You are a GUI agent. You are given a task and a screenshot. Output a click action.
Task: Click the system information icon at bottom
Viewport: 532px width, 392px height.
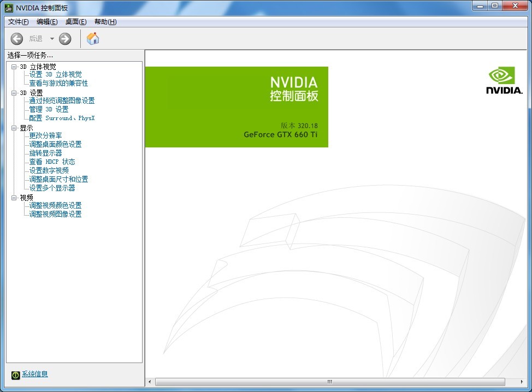(x=16, y=375)
